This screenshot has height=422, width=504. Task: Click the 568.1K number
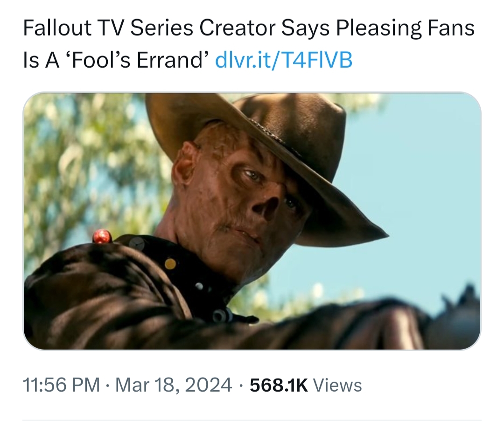(x=279, y=385)
